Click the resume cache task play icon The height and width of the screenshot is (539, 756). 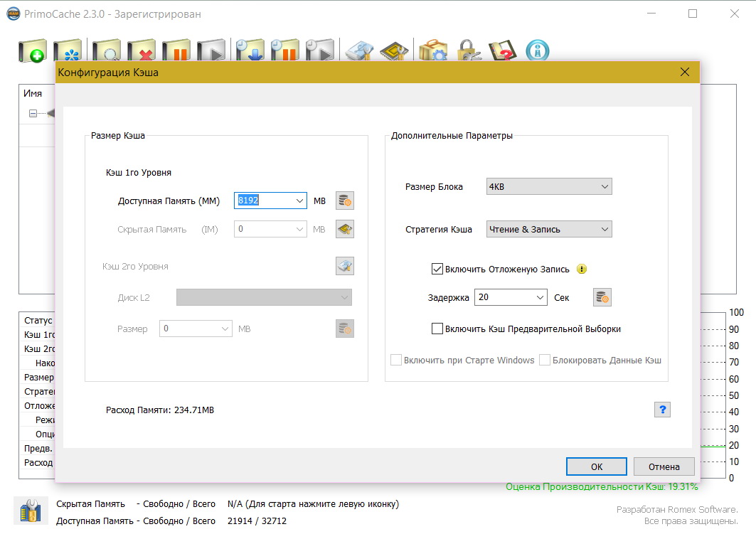[211, 50]
